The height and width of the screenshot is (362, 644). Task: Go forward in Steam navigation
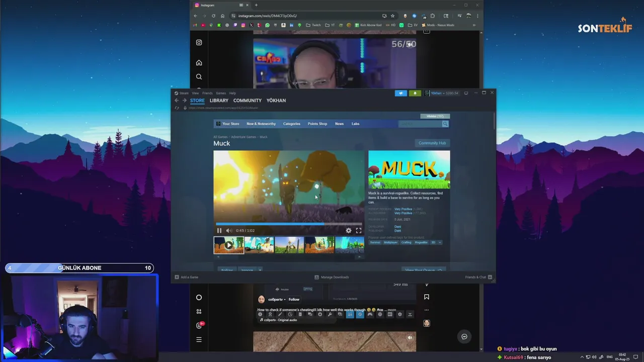click(x=184, y=101)
